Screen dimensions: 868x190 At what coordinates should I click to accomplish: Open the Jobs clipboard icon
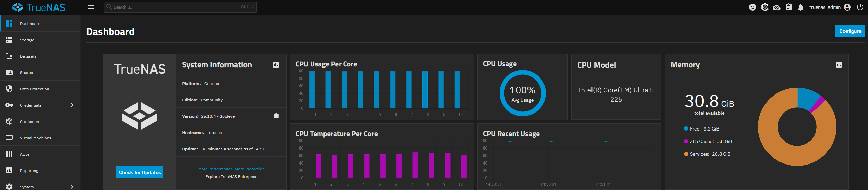[x=789, y=7]
